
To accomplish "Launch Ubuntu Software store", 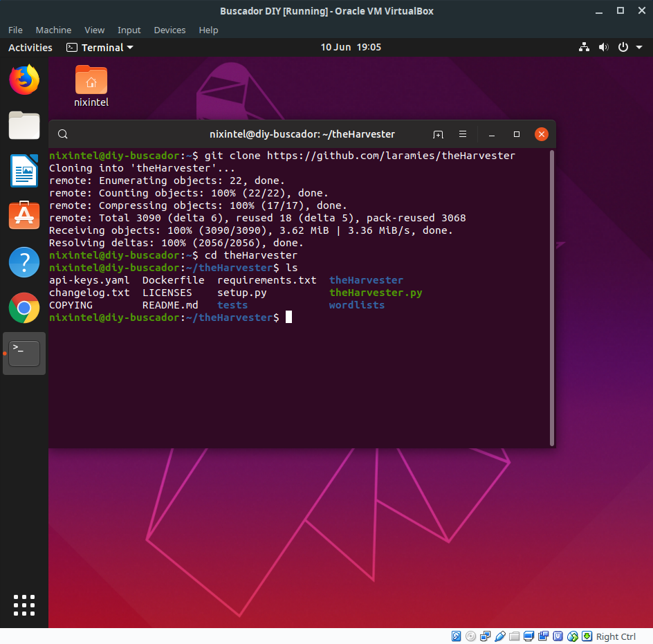I will (x=24, y=216).
